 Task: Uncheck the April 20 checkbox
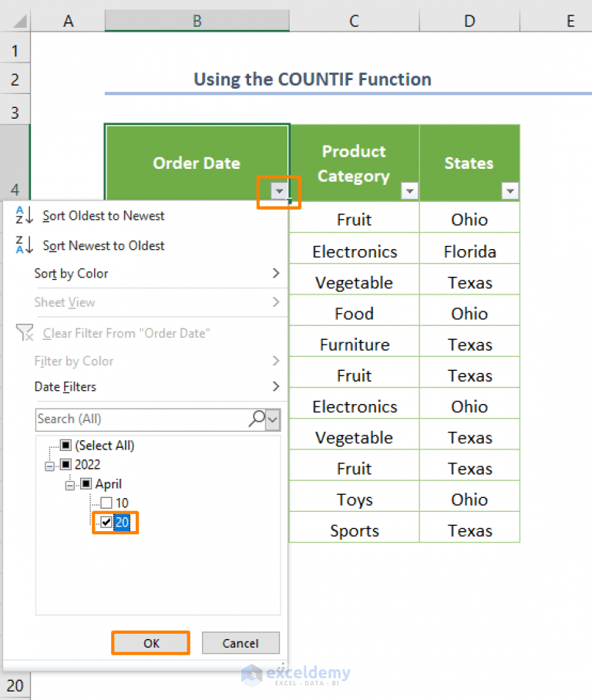106,522
